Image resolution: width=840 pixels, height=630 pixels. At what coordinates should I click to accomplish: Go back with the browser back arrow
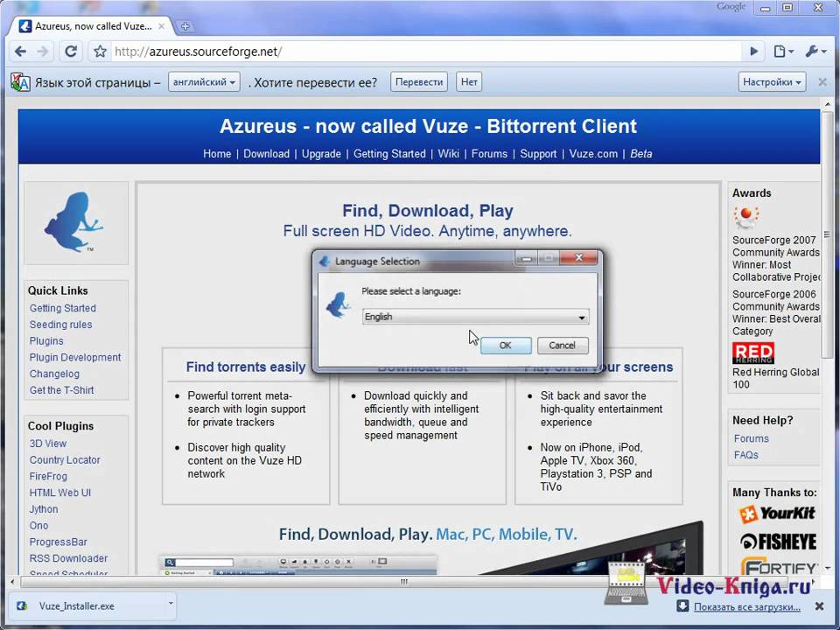tap(20, 52)
